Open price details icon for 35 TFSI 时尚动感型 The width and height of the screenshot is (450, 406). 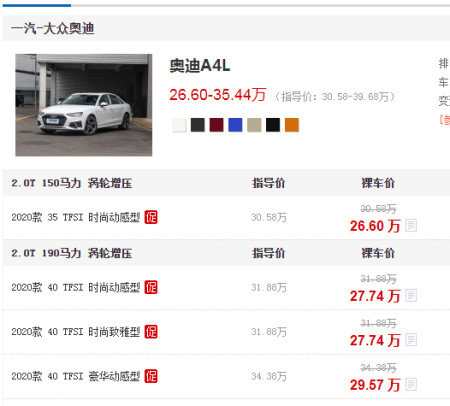pyautogui.click(x=411, y=226)
